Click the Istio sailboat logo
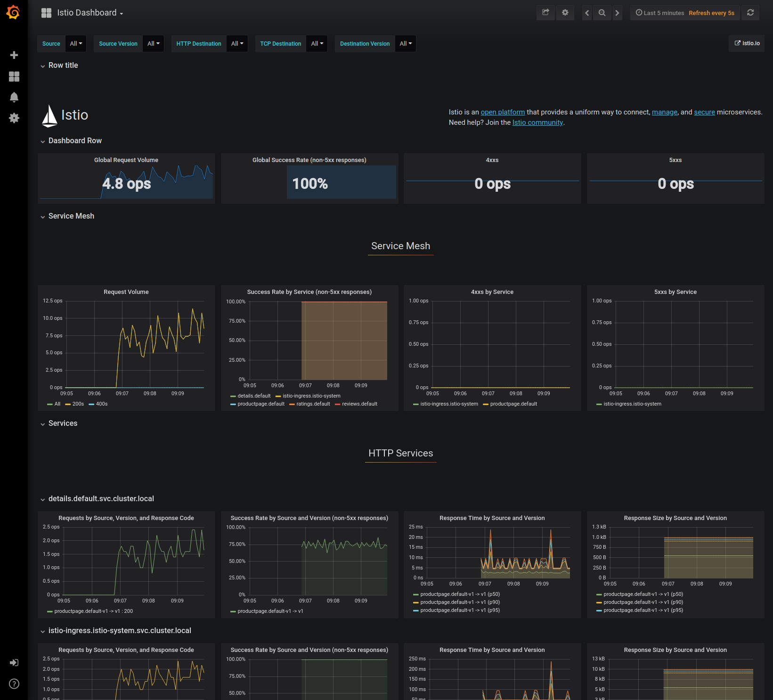 (49, 116)
